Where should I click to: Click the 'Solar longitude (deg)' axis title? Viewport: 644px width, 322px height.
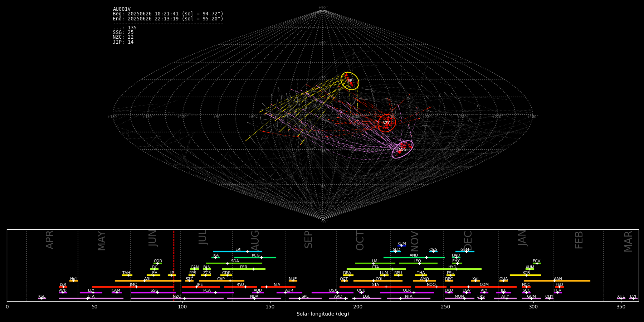pos(323,314)
